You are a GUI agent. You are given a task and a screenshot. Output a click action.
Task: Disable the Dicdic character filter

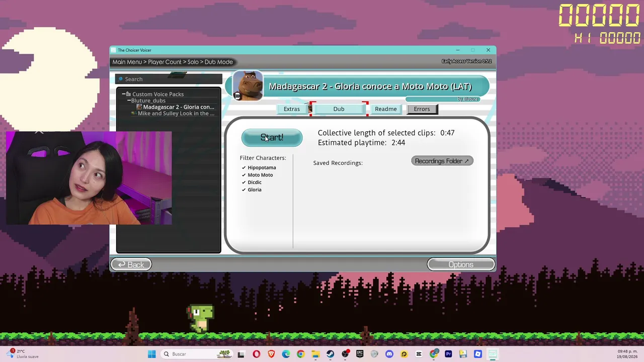pyautogui.click(x=252, y=182)
